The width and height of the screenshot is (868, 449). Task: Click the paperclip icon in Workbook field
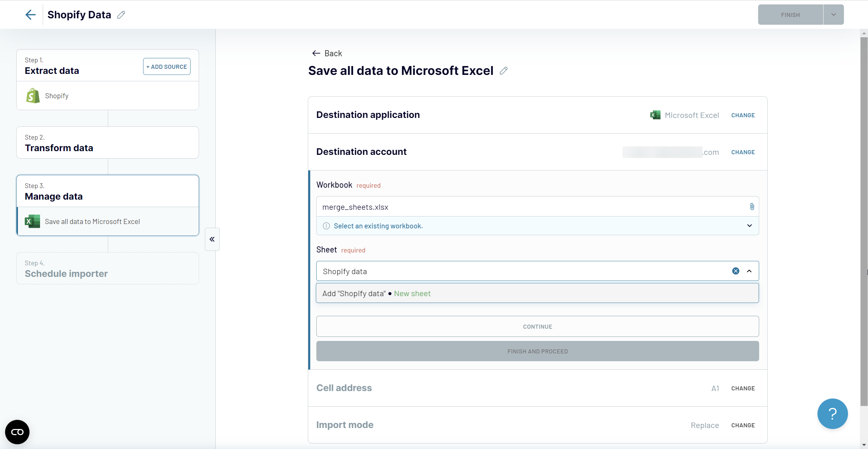pos(752,207)
